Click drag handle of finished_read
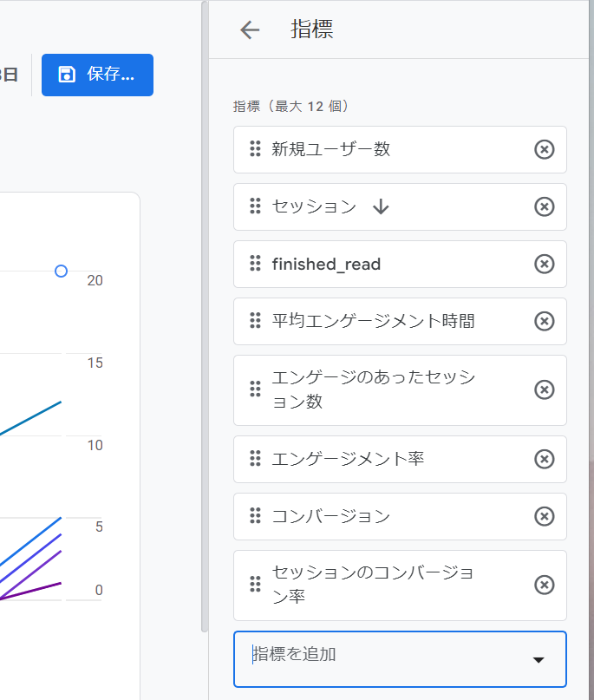This screenshot has height=700, width=594. pos(255,264)
